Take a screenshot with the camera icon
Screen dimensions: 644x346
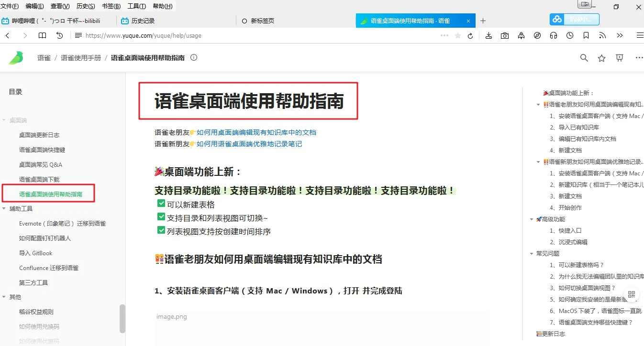505,35
